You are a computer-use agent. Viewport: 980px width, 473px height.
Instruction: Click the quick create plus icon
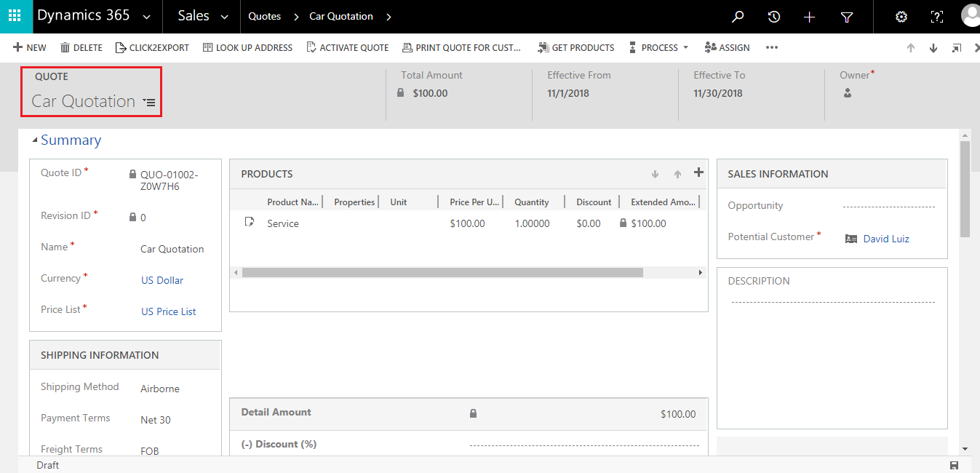pyautogui.click(x=810, y=17)
